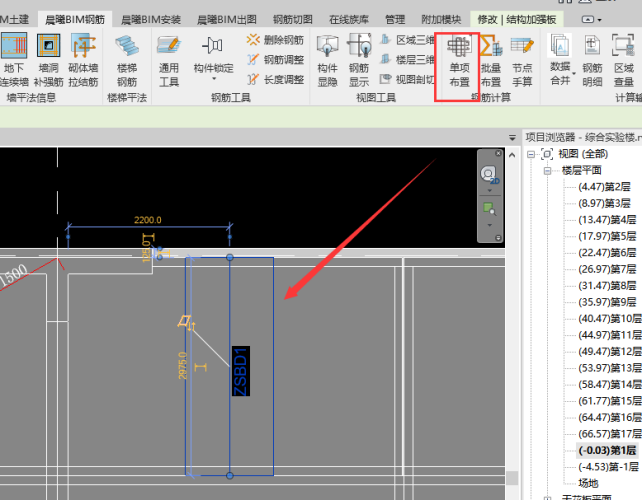This screenshot has width=642, height=500.
Task: Click the 砌体墙拉结筋 masonry tie icon
Action: [x=84, y=61]
